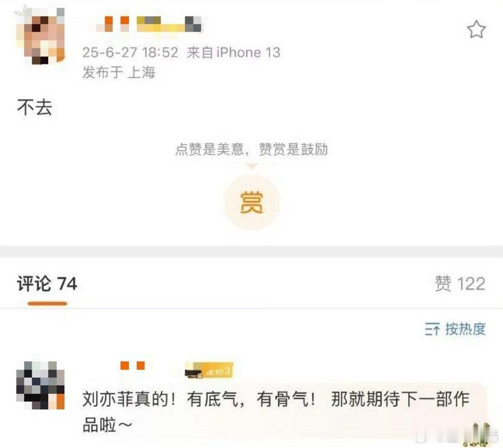The height and width of the screenshot is (448, 503).
Task: Switch to the 评论 74 tab
Action: (x=47, y=283)
